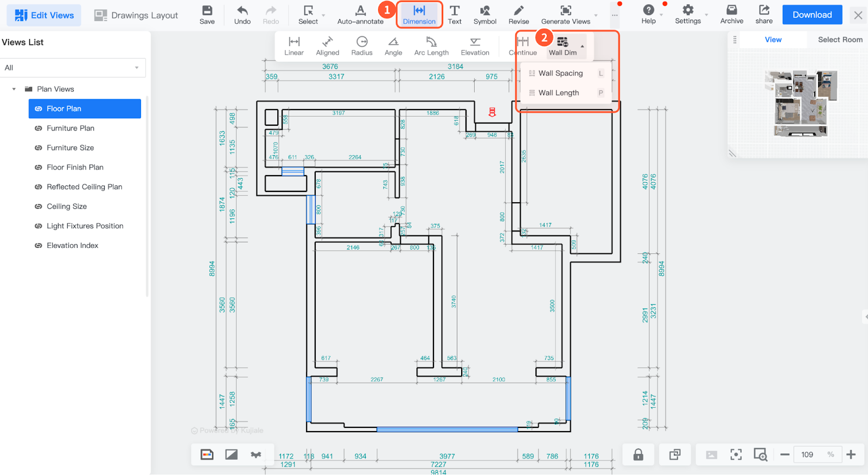Collapse the Plan Views tree folder
Screen dimensions: 868x475
(x=14, y=89)
